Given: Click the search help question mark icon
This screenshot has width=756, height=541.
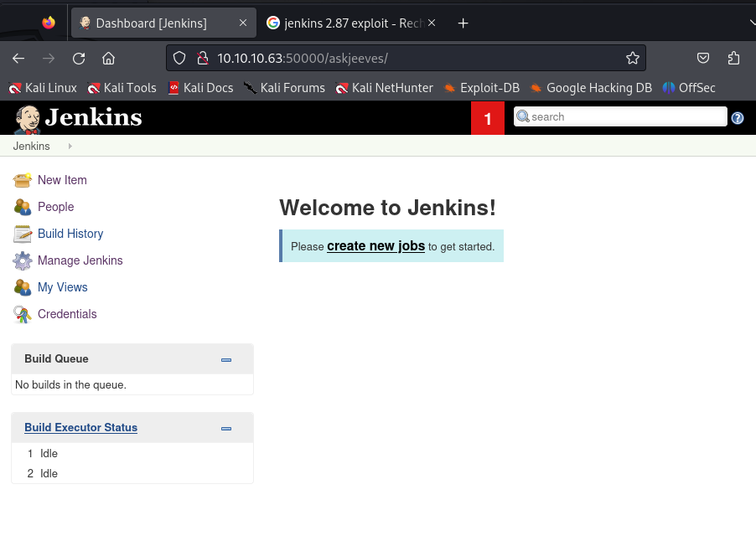Looking at the screenshot, I should pos(738,118).
